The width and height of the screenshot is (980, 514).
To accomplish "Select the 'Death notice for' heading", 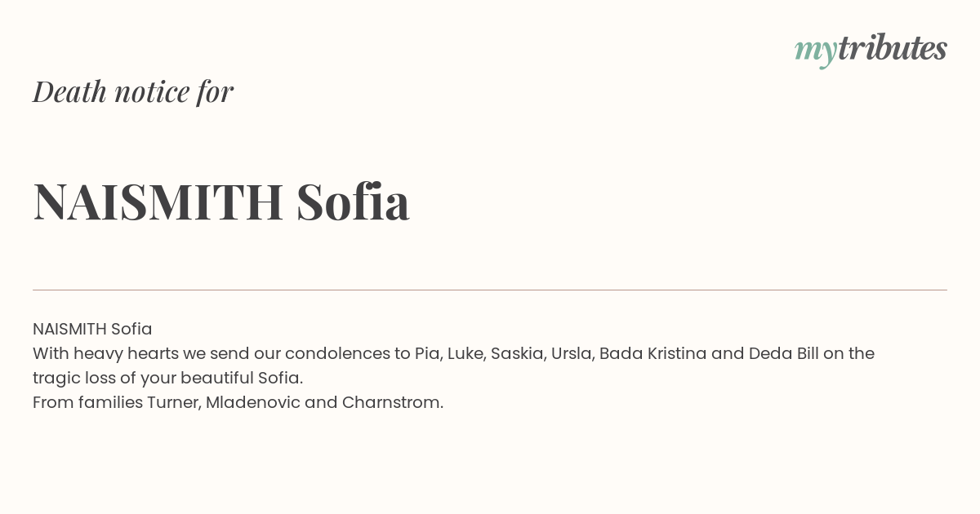I will point(133,91).
